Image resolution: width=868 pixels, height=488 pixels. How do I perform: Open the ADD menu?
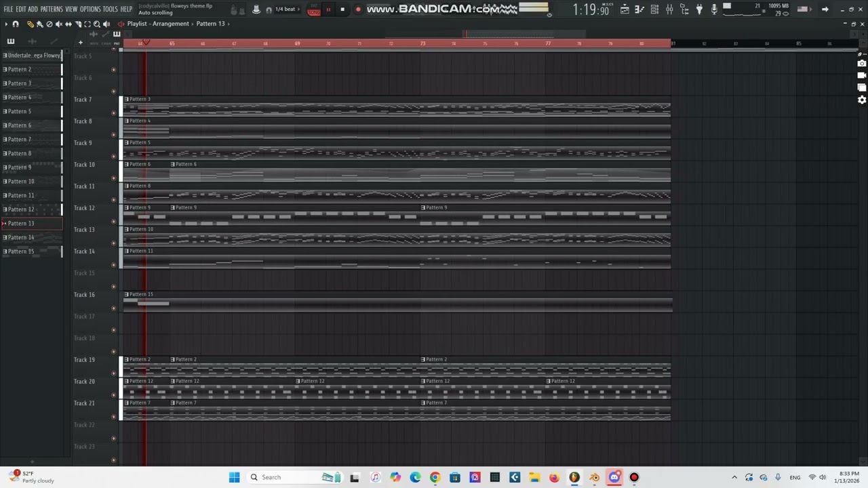coord(33,9)
